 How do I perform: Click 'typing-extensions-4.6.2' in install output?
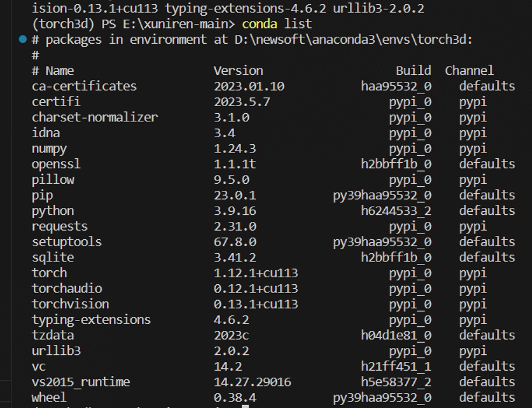point(246,9)
